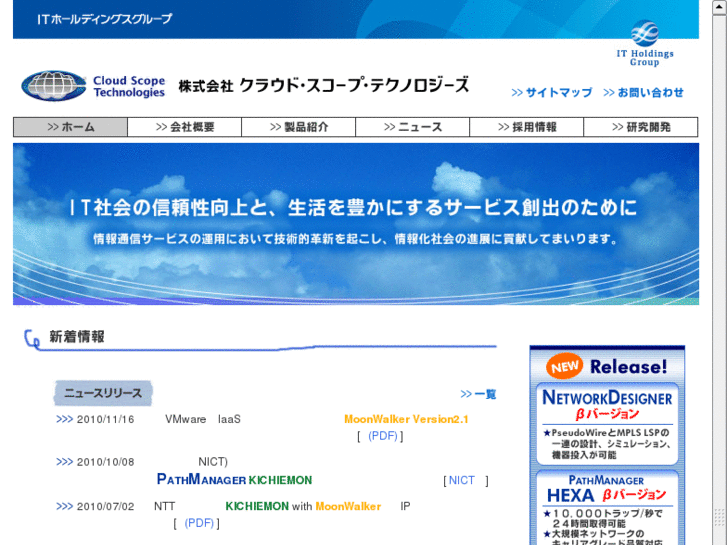Image resolution: width=727 pixels, height=545 pixels.
Task: Open the 採用情報 navigation tab
Action: pos(527,127)
